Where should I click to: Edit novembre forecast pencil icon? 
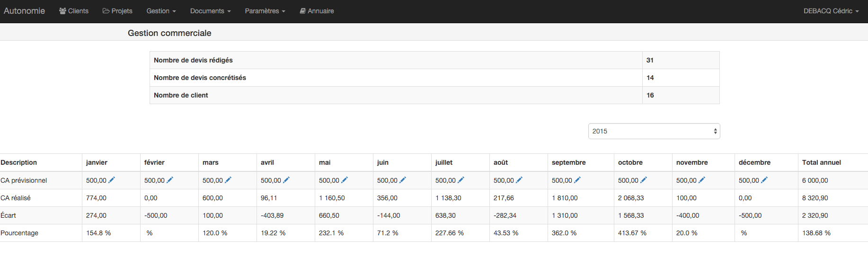(702, 180)
